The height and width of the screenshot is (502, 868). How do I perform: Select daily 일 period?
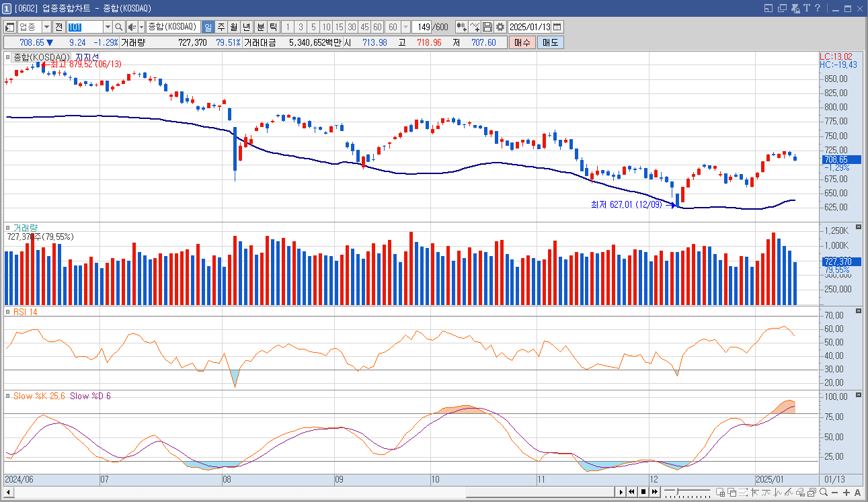point(208,27)
